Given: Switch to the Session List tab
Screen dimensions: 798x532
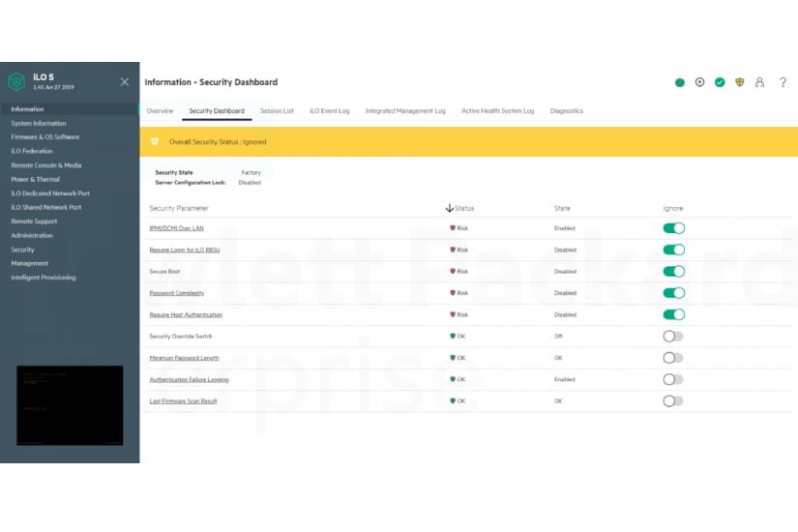Looking at the screenshot, I should (x=277, y=111).
